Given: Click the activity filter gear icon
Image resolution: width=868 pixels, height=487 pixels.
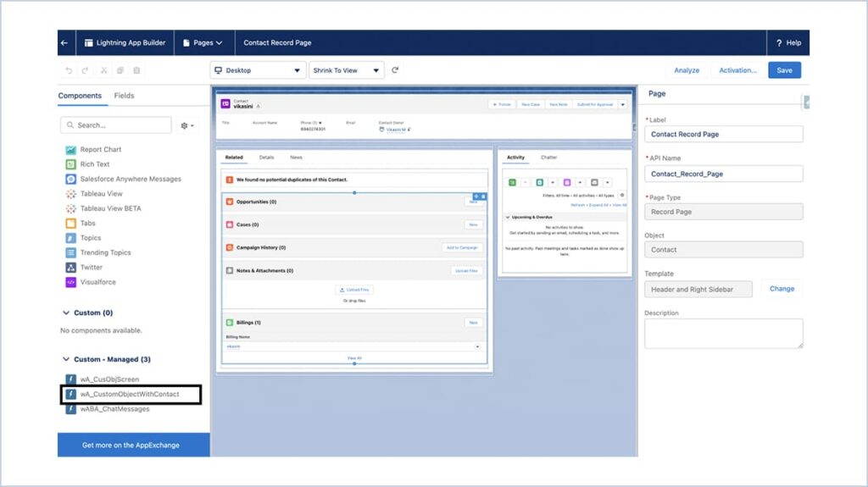Looking at the screenshot, I should tap(622, 196).
